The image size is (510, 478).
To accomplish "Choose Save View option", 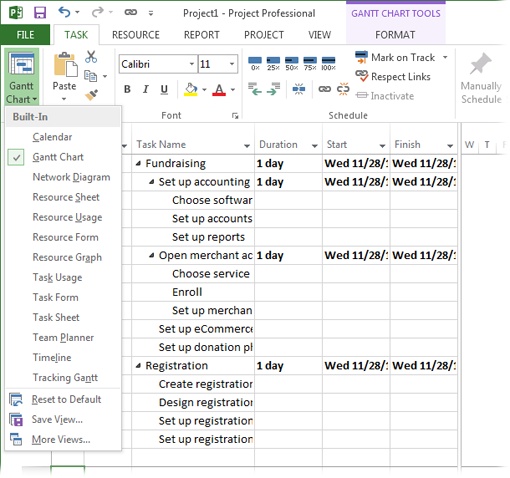I will pos(63,419).
